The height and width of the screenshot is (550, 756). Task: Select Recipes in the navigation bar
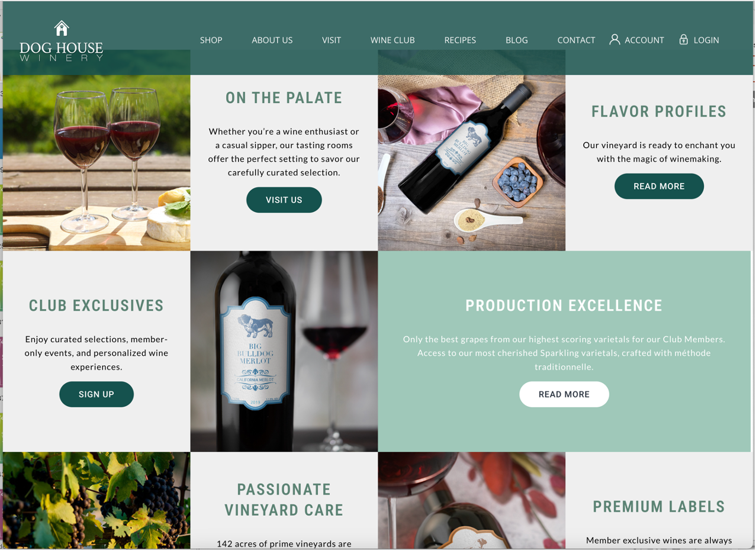[460, 40]
